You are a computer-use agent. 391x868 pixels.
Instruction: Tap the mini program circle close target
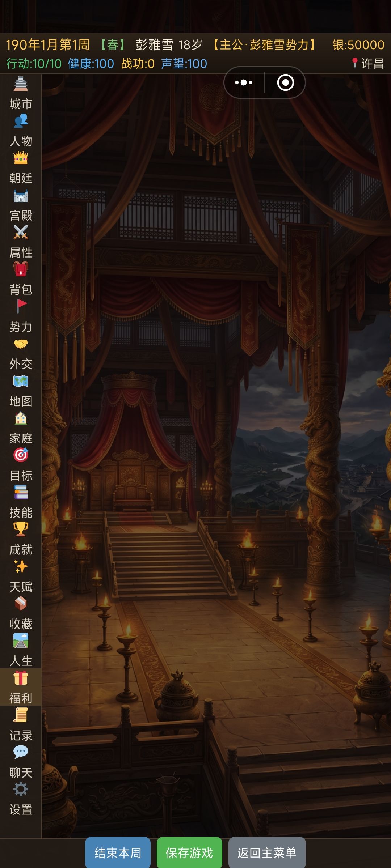tap(286, 82)
